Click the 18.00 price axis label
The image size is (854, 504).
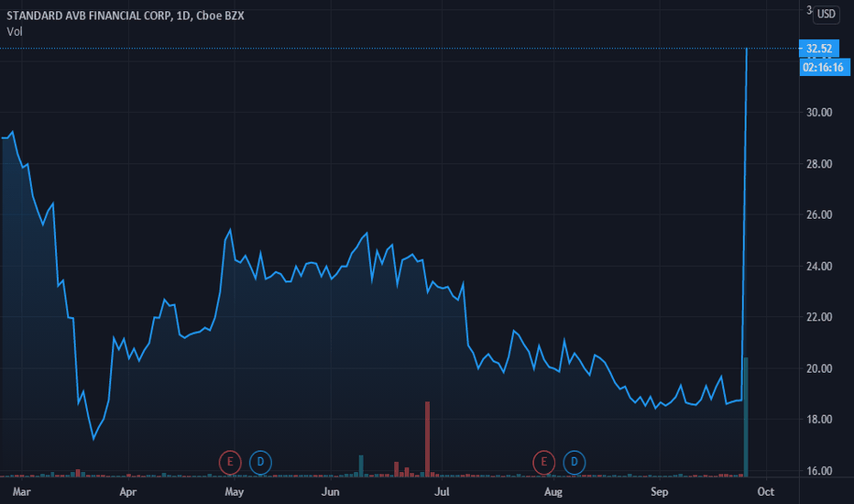coord(819,420)
